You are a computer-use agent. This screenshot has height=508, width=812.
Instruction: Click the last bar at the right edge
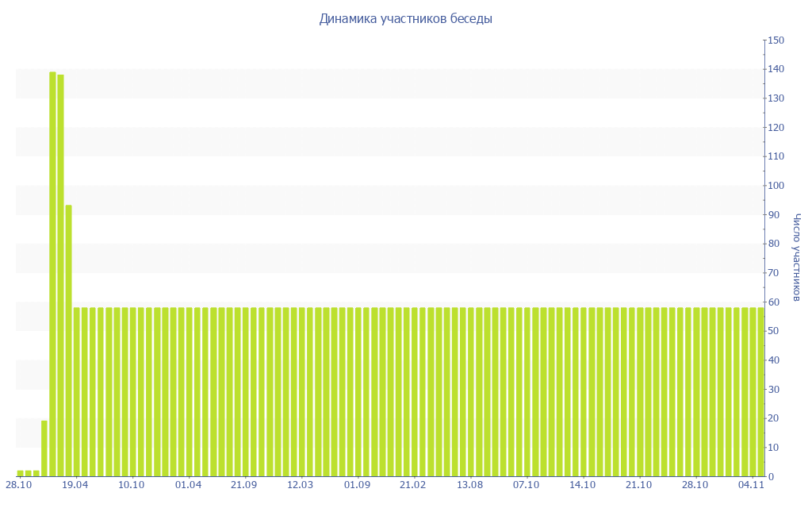[x=760, y=392]
